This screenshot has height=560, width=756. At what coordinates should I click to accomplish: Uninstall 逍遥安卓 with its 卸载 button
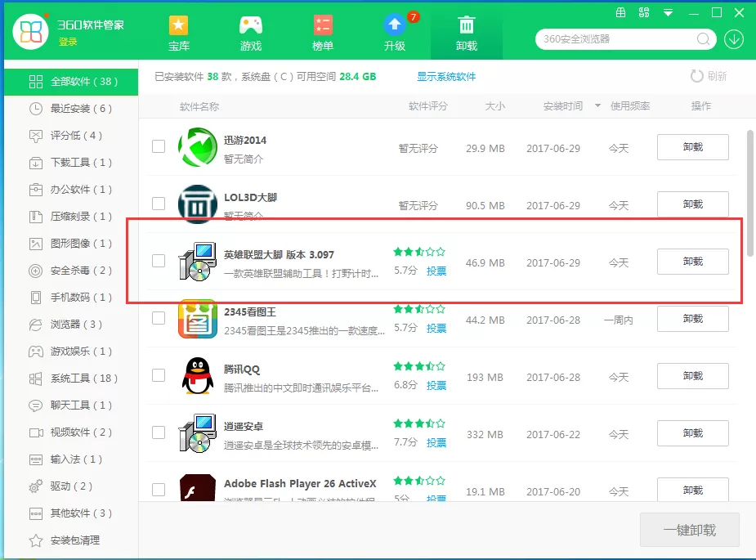pyautogui.click(x=693, y=433)
